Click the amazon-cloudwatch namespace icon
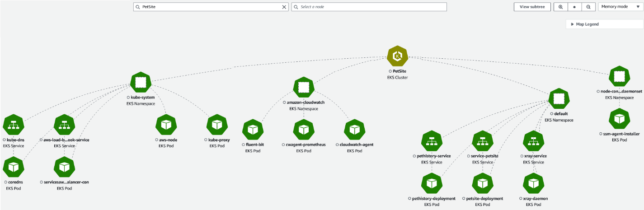This screenshot has height=210, width=644. [x=304, y=87]
